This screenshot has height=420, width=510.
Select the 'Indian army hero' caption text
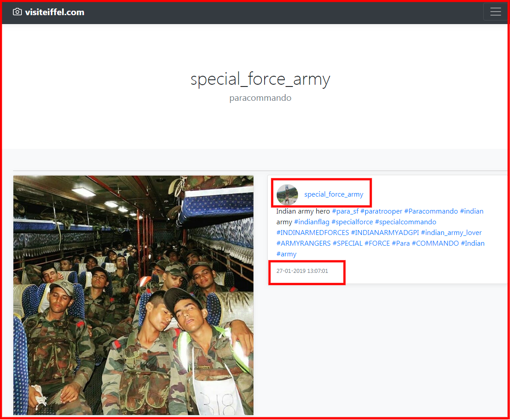303,211
